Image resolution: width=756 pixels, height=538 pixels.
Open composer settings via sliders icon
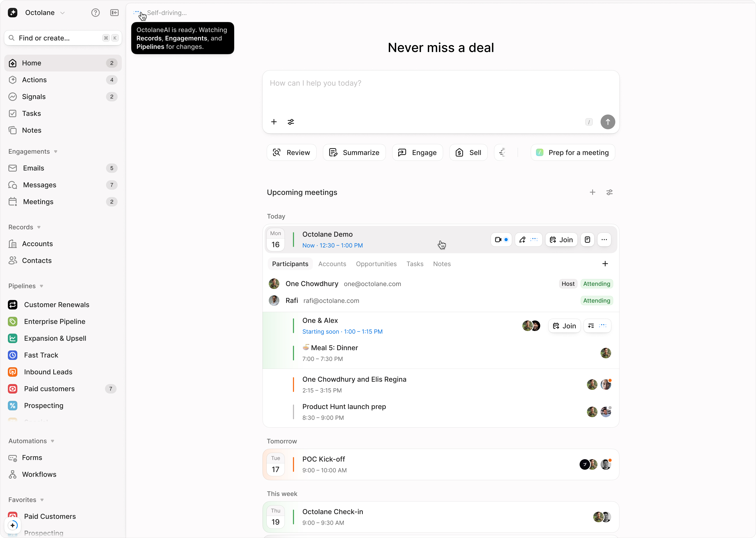click(290, 122)
